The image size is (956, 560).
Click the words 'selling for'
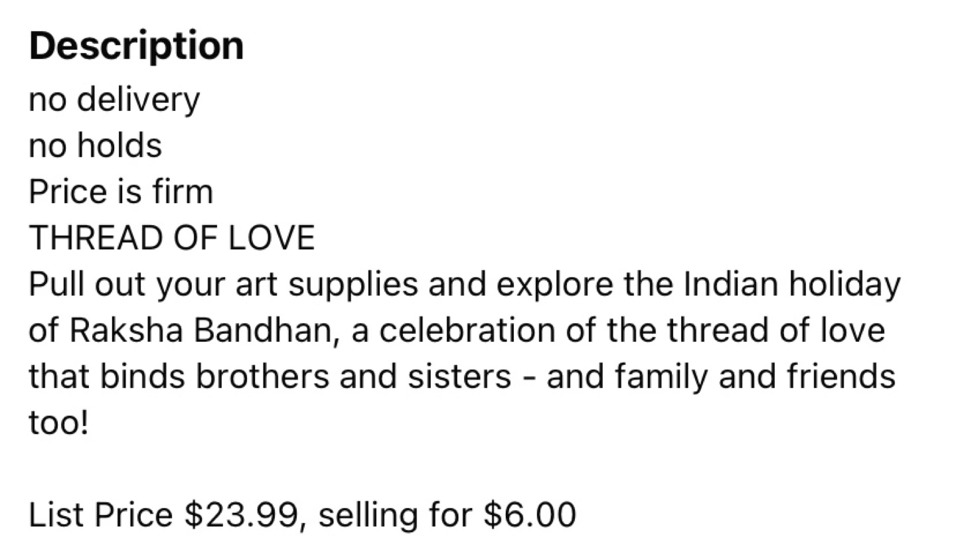395,516
